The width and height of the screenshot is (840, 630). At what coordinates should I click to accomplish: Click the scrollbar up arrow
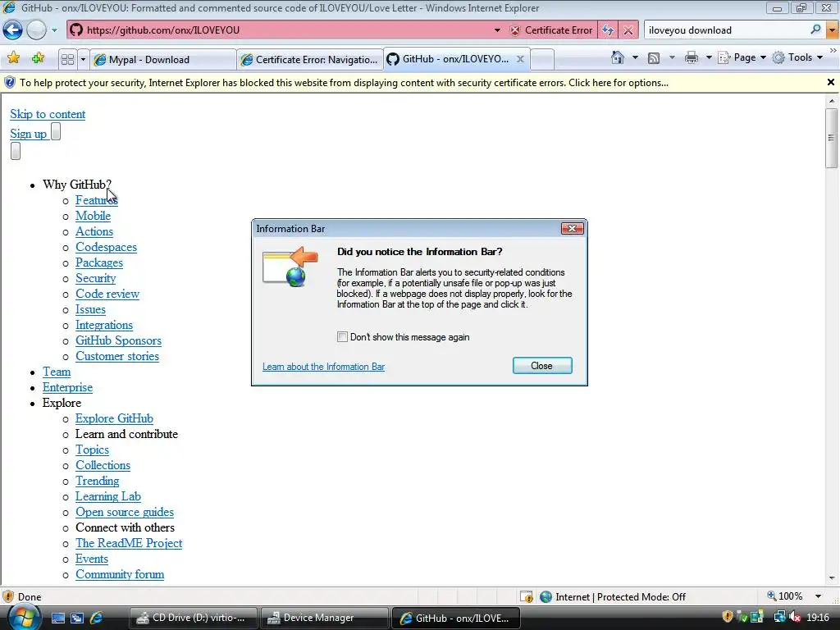[832, 101]
